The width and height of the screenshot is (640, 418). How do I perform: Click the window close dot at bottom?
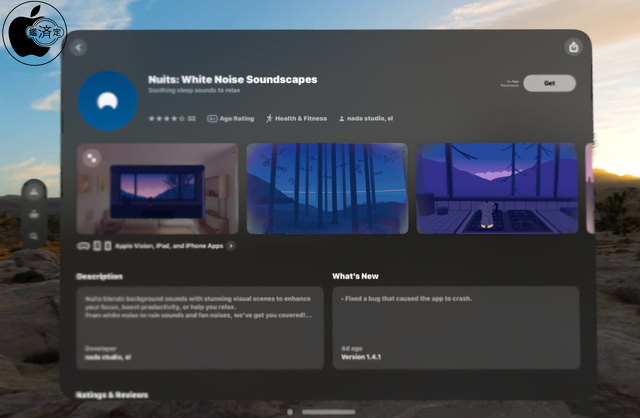tap(290, 412)
